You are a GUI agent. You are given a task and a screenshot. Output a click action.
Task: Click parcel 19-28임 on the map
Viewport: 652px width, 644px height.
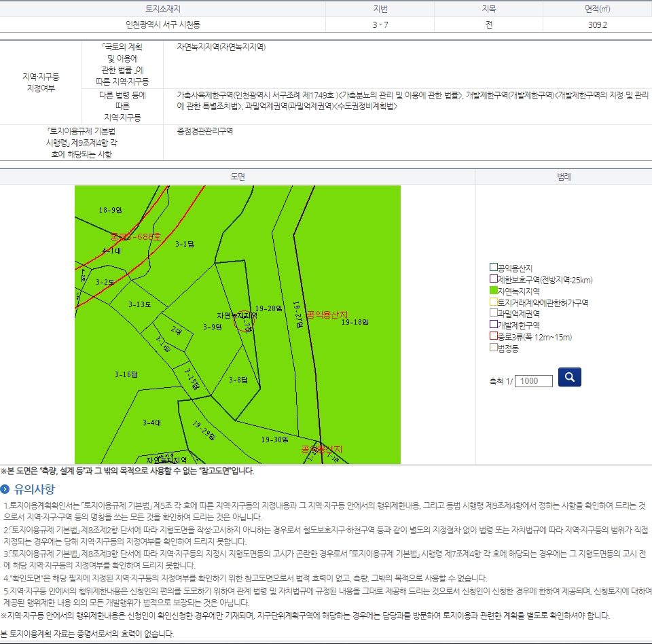coord(268,309)
